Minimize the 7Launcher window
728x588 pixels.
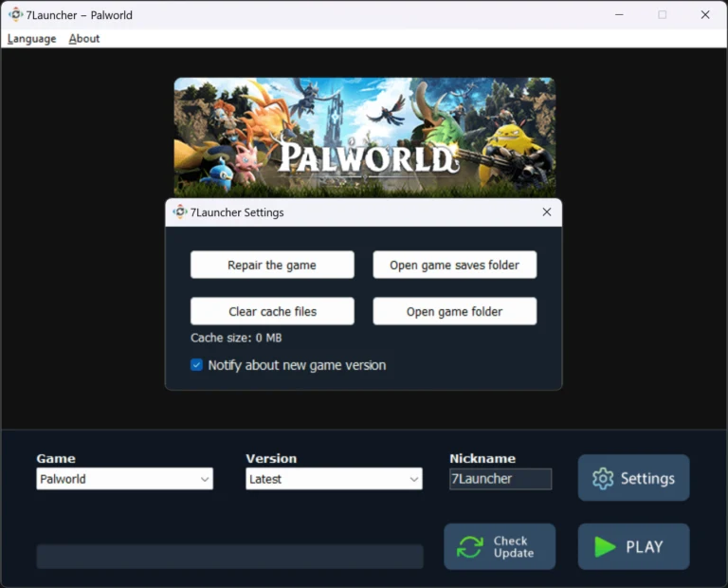(x=619, y=15)
